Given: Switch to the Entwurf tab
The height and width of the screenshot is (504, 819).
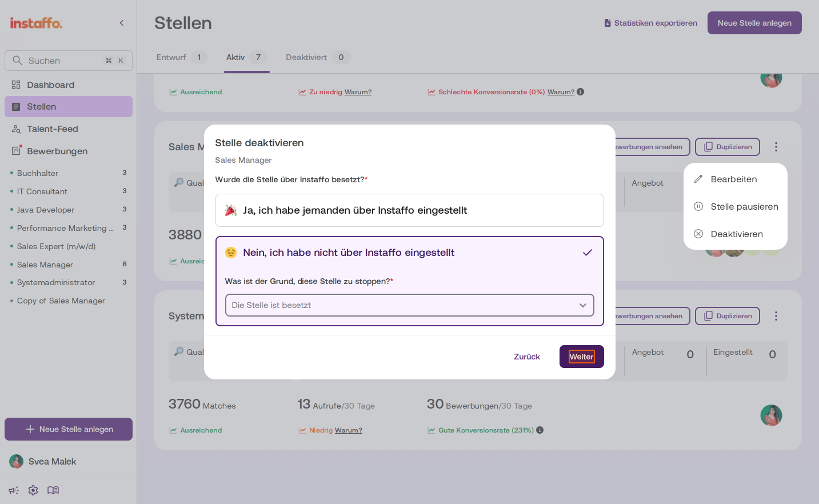Looking at the screenshot, I should coord(181,57).
